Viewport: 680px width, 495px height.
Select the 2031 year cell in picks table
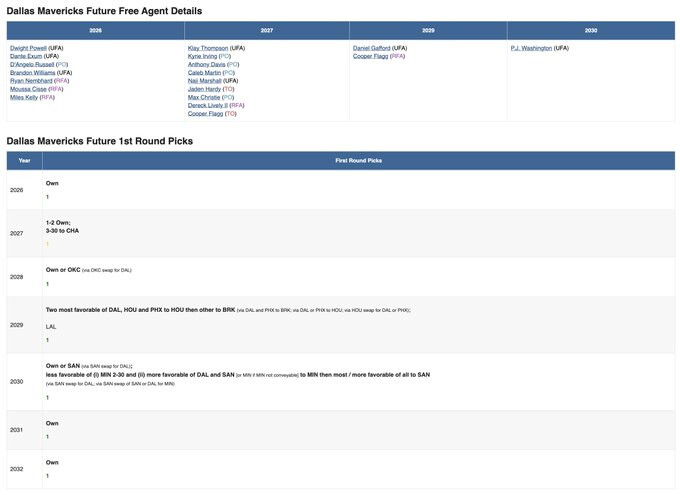coord(24,430)
